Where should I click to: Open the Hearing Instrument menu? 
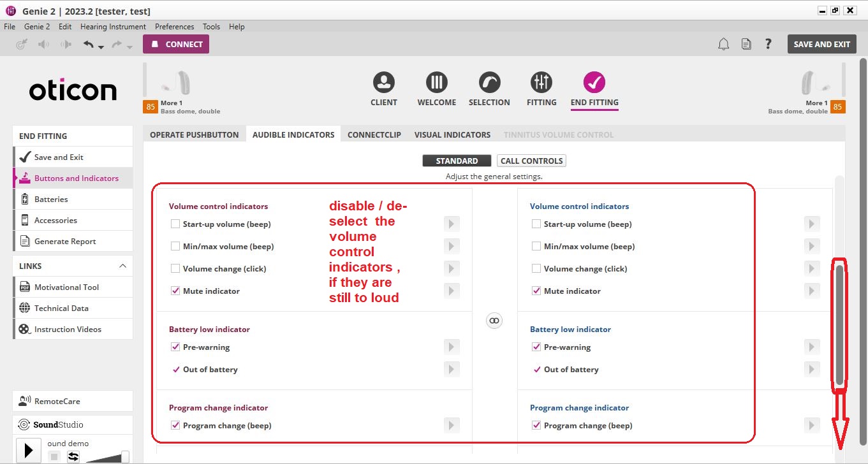(x=113, y=27)
